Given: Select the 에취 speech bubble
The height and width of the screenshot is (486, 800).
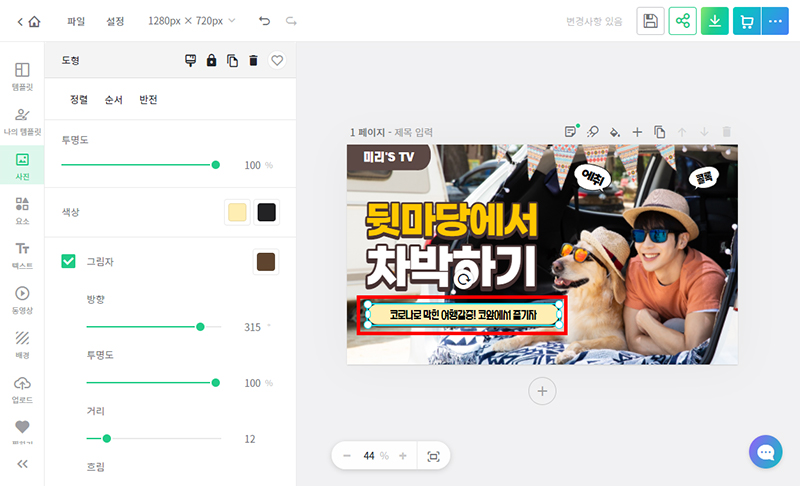Looking at the screenshot, I should coord(592,177).
